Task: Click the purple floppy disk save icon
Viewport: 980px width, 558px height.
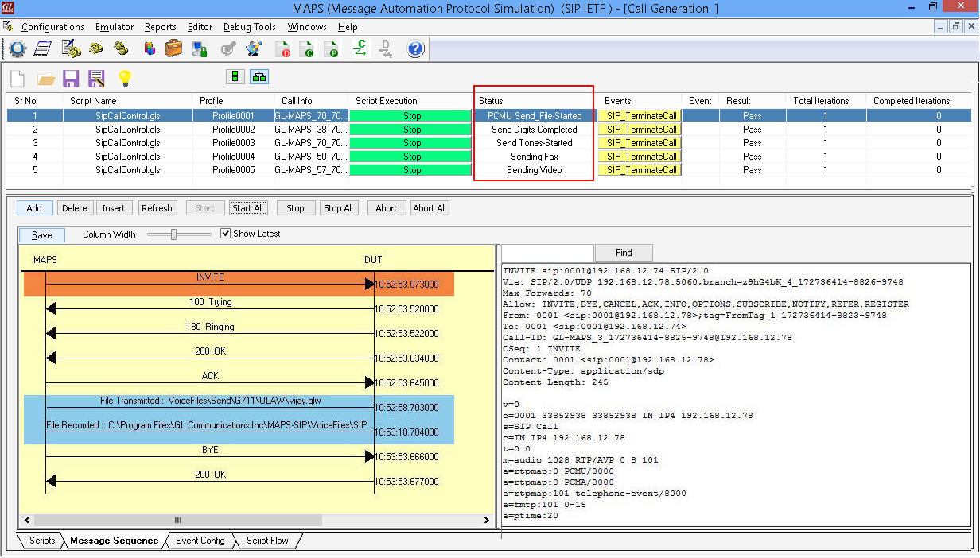Action: pos(71,78)
